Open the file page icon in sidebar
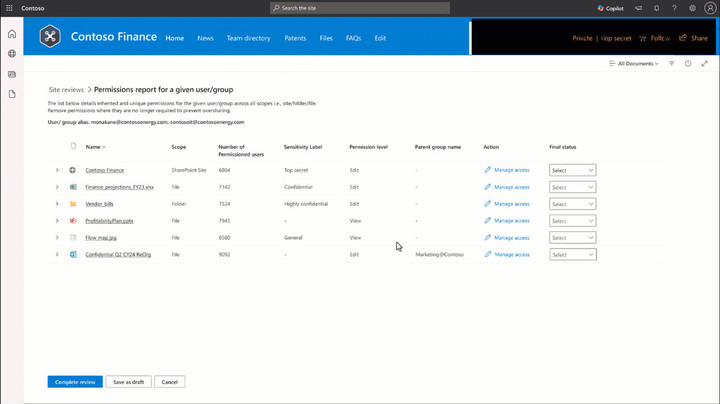Image resolution: width=720 pixels, height=404 pixels. 12,94
